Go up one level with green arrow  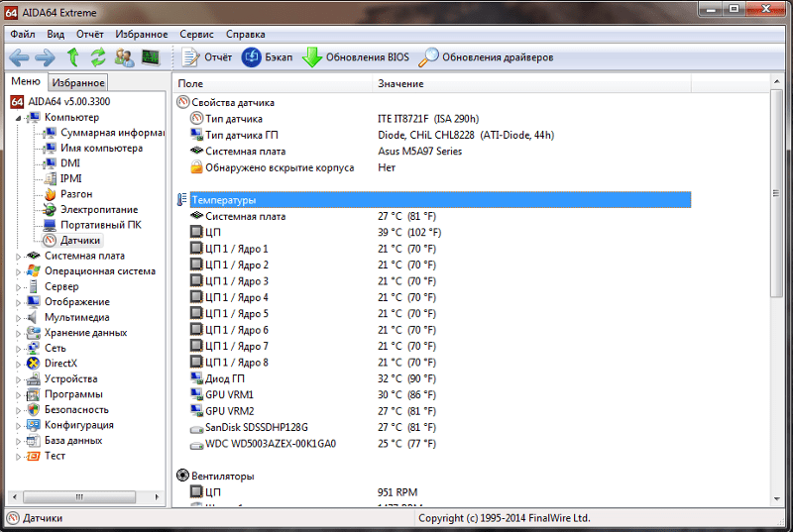tap(72, 57)
